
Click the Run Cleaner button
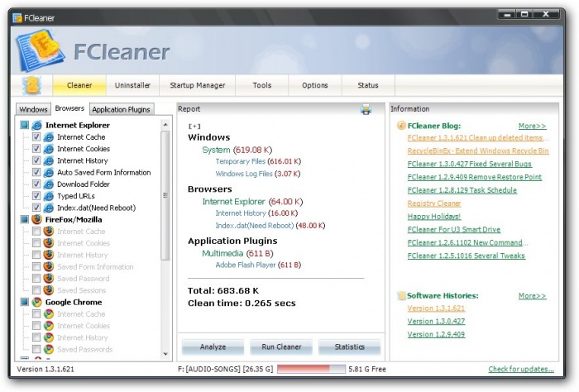tap(281, 347)
